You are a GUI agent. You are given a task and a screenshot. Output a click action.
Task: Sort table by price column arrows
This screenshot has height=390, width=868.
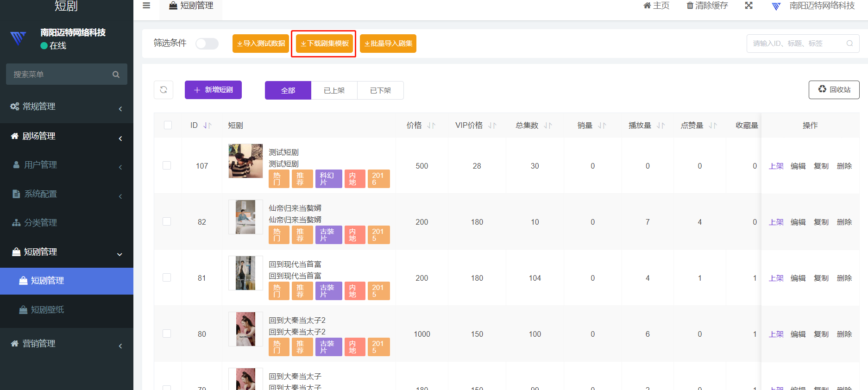click(431, 126)
